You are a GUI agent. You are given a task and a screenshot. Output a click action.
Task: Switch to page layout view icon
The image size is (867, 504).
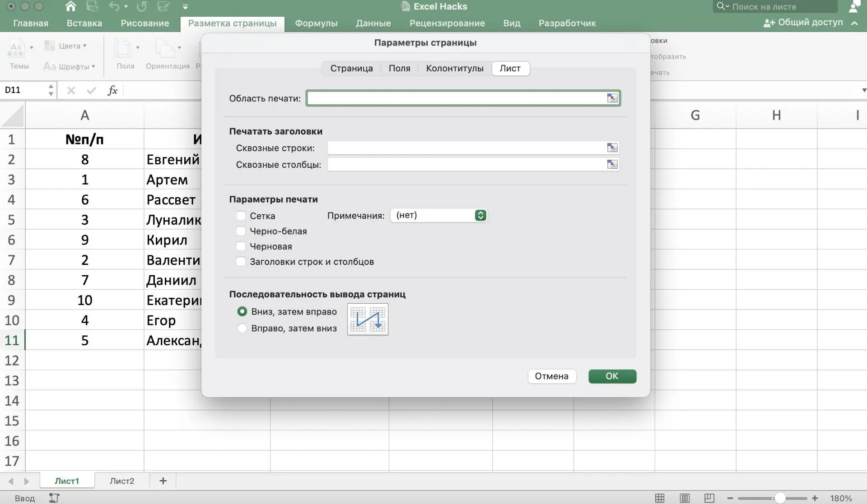point(685,498)
